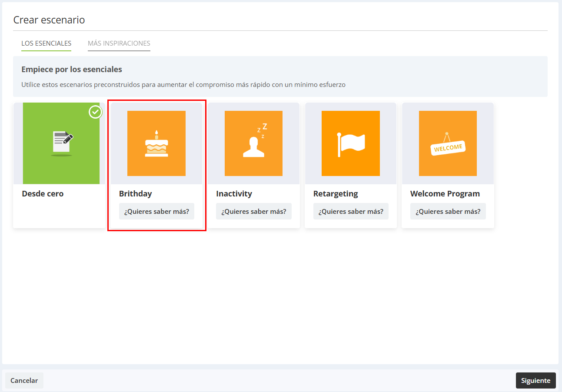
Task: Toggle the checkmark on Desde cero card
Action: (96, 112)
